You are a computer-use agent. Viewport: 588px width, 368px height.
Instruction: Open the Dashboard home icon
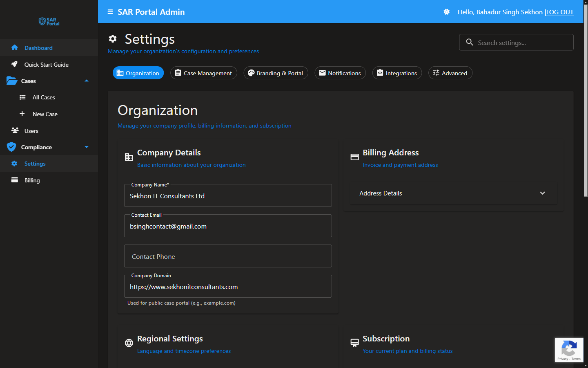14,47
